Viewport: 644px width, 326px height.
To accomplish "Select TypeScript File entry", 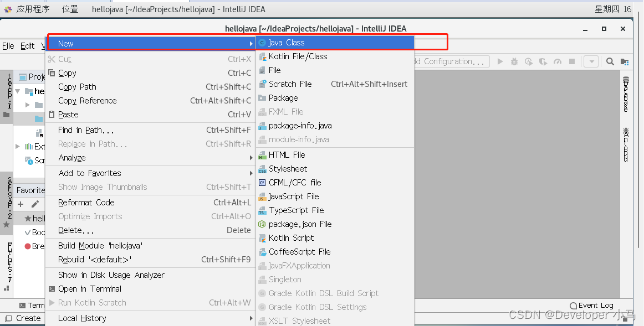I will coord(335,210).
